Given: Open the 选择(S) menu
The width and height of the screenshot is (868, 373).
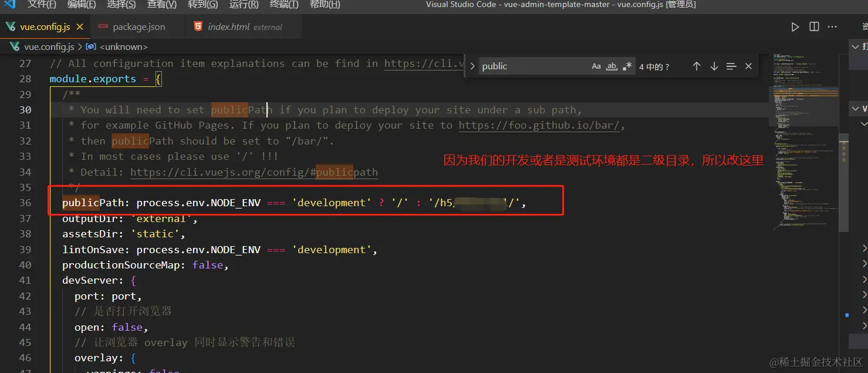Looking at the screenshot, I should 121,5.
